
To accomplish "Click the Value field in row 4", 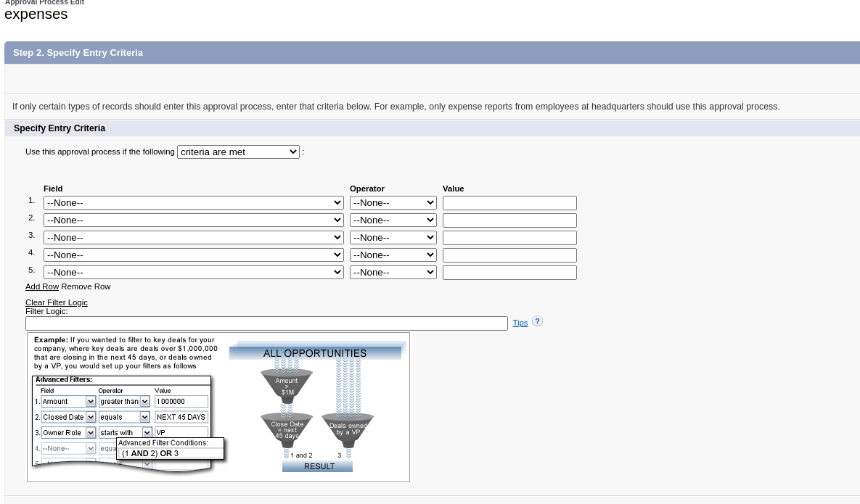I will pyautogui.click(x=509, y=255).
